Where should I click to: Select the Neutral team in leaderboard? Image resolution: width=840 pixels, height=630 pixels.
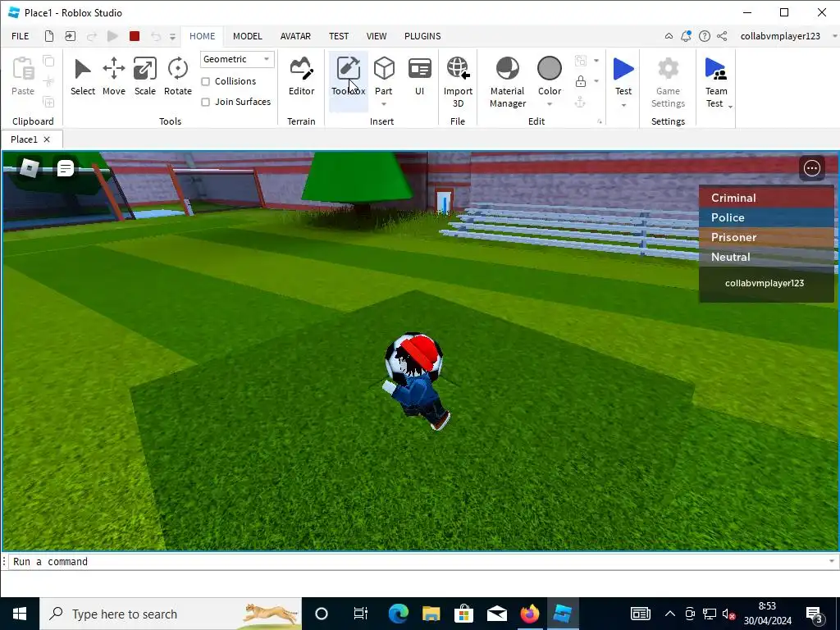tap(766, 257)
